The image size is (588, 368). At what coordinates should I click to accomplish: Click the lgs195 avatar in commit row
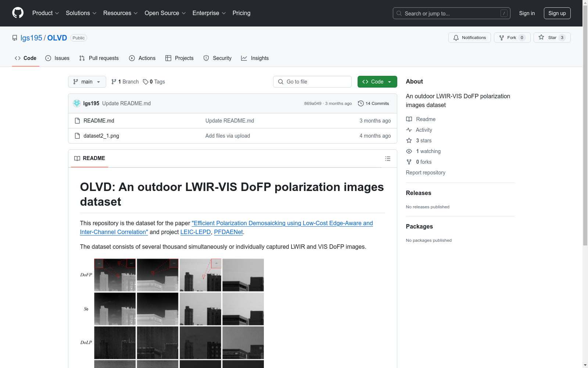77,103
